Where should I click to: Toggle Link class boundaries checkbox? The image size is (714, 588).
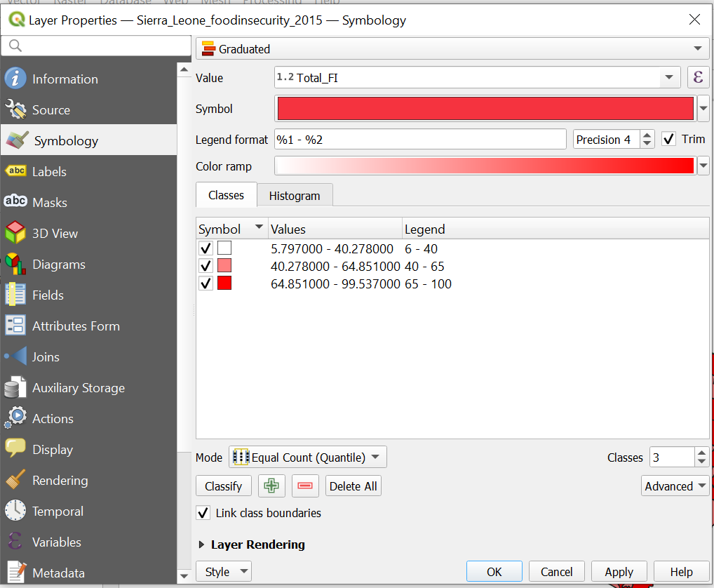point(203,513)
